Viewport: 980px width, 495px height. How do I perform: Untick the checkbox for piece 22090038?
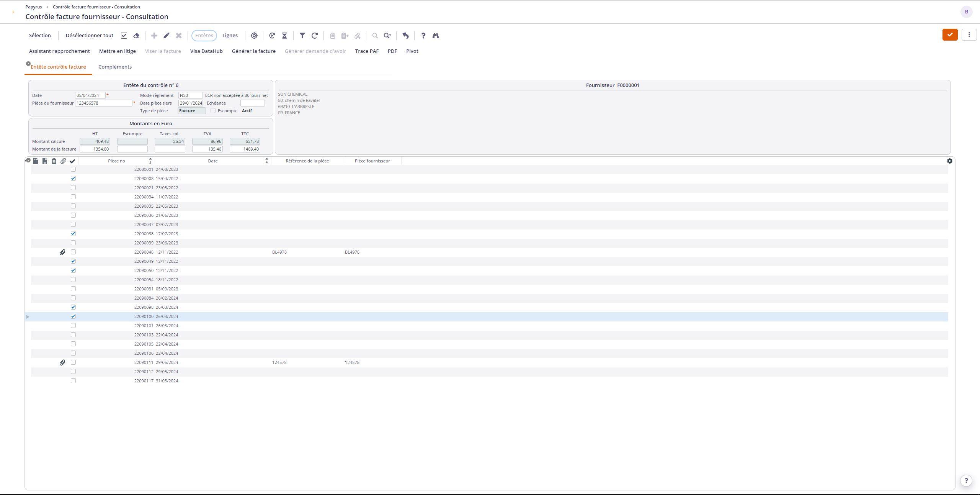[x=73, y=234]
